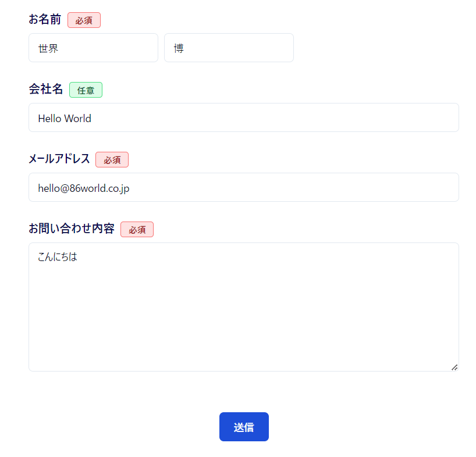476x457 pixels.
Task: Click the 必須 badge beside お名前
Action: coord(84,20)
